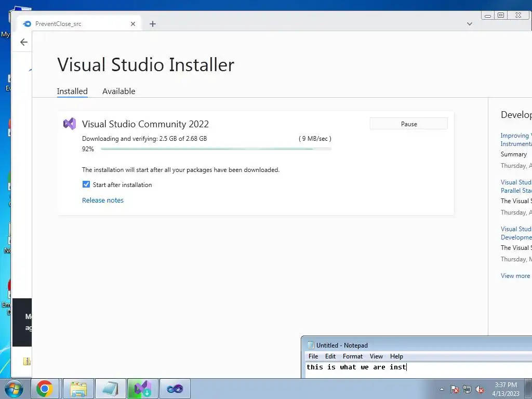
Task: Click View more in Developer News
Action: pyautogui.click(x=515, y=276)
